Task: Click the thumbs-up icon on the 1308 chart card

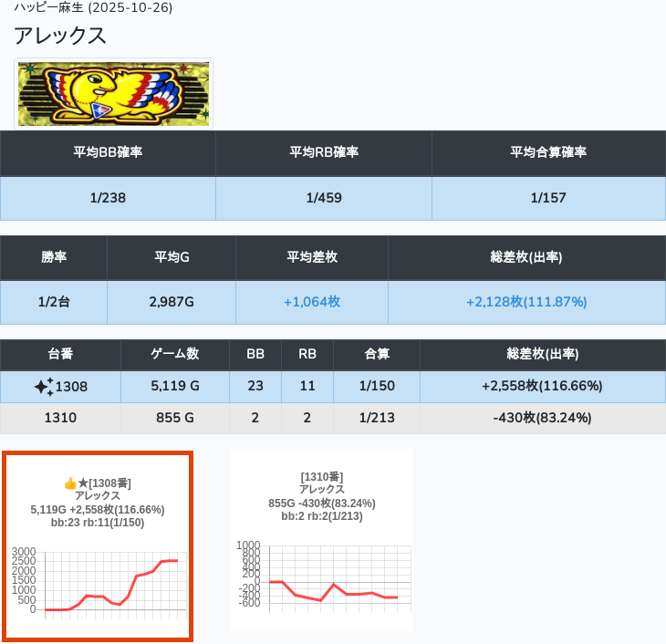Action: point(69,483)
